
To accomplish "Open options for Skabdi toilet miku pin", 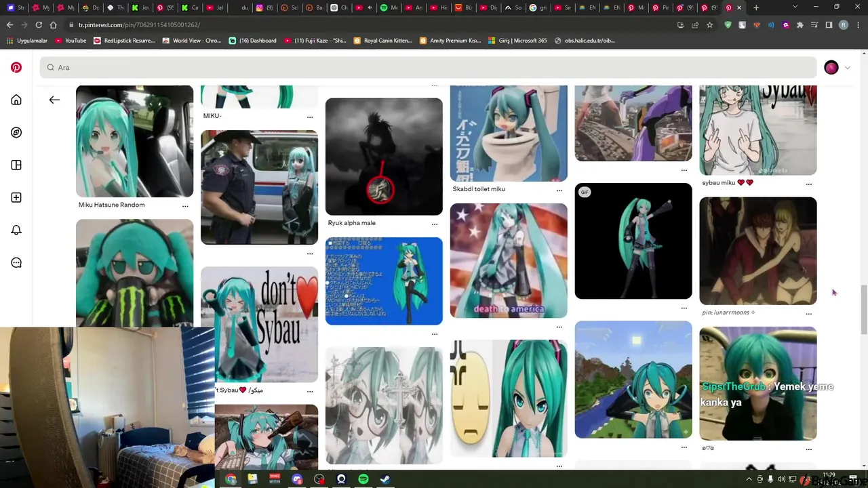I will [559, 190].
